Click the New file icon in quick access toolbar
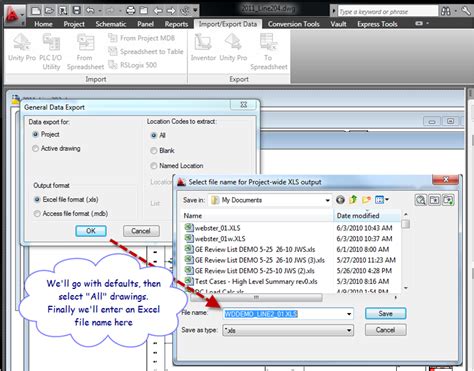 coord(36,10)
